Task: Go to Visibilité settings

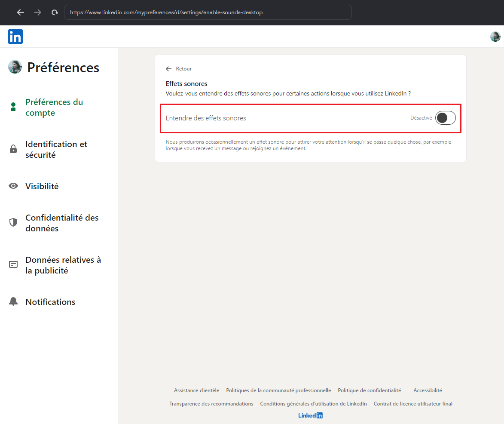Action: (x=42, y=186)
